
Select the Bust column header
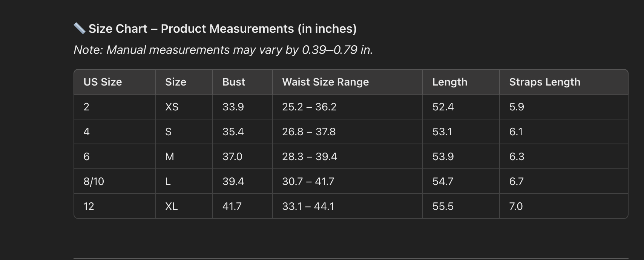pos(234,82)
